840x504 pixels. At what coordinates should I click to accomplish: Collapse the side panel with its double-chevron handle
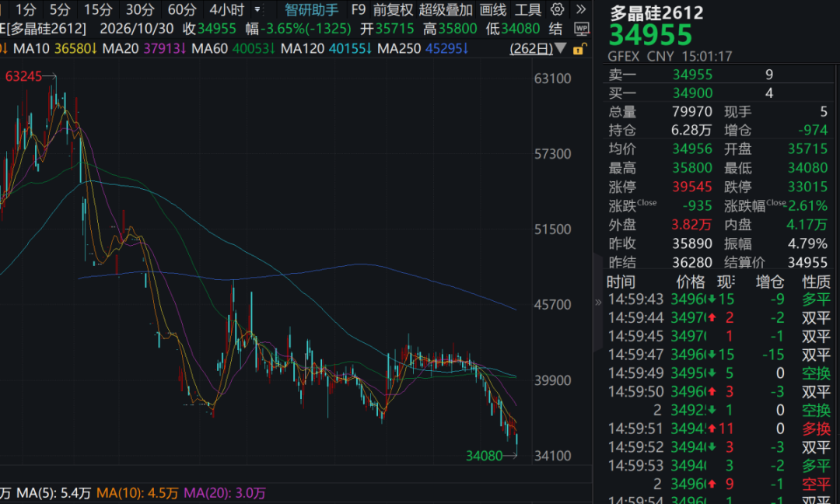598,303
